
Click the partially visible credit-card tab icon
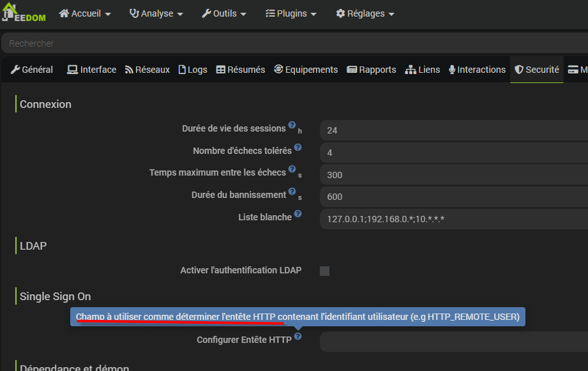pyautogui.click(x=573, y=70)
